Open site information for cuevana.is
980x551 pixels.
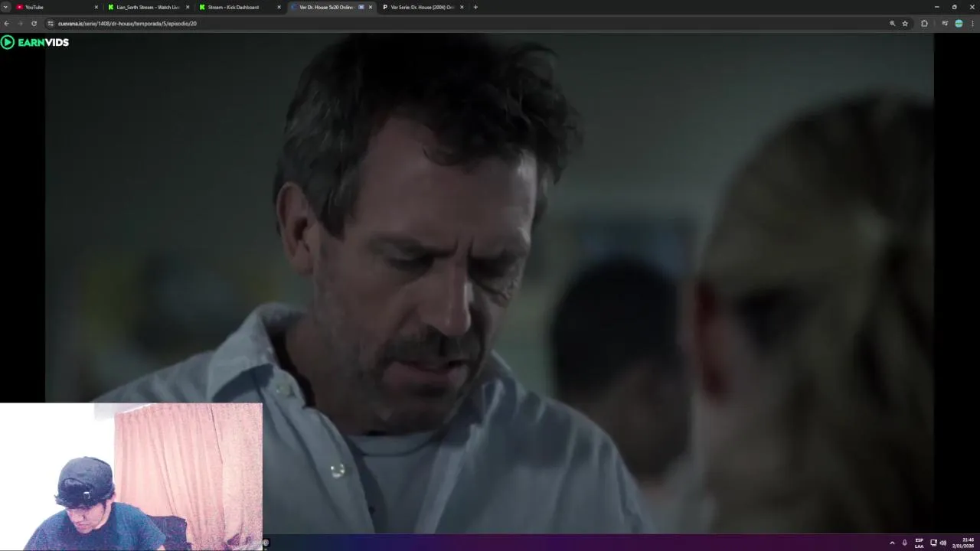coord(51,24)
